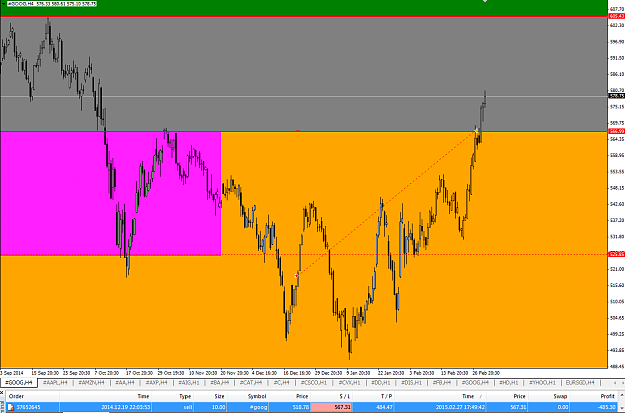Click the sell entry arrow marker on the chart
The height and width of the screenshot is (413, 625).
pos(297,275)
